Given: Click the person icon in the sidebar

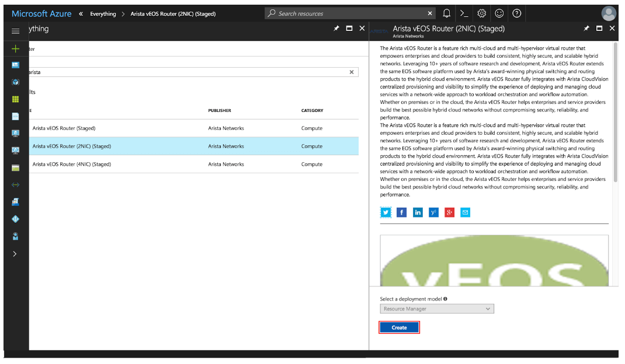Looking at the screenshot, I should point(16,236).
